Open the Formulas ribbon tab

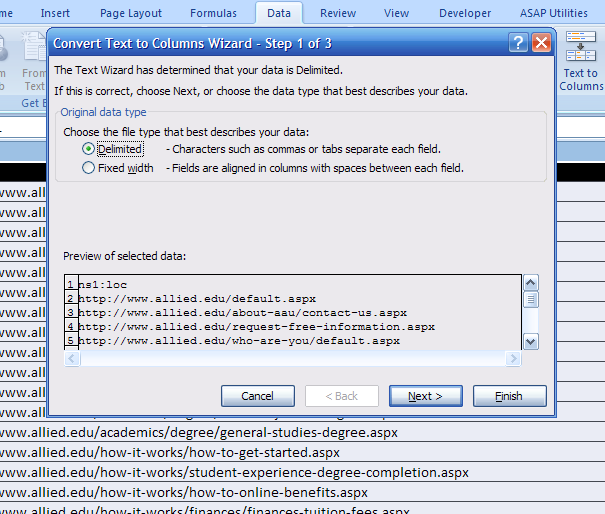pos(214,13)
